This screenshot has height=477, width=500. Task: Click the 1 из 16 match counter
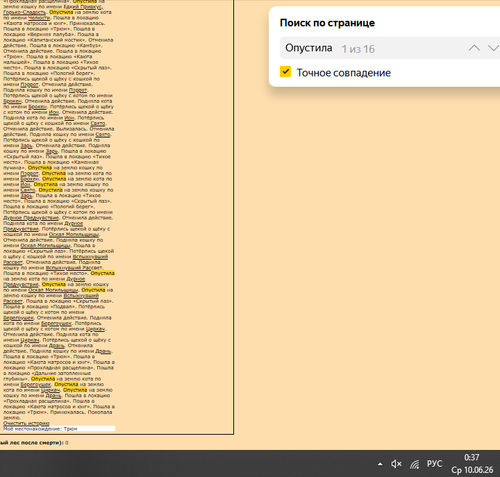click(x=358, y=49)
